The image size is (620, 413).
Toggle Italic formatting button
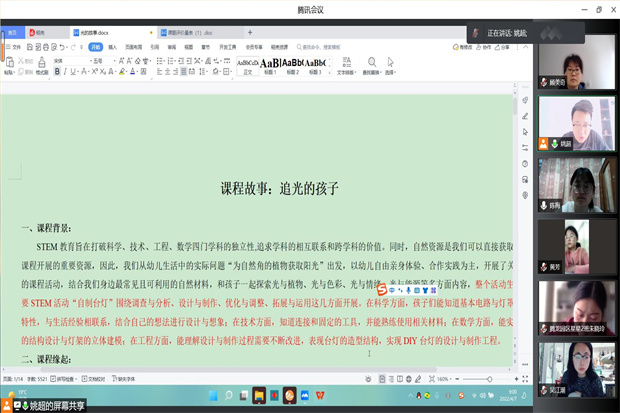64,72
